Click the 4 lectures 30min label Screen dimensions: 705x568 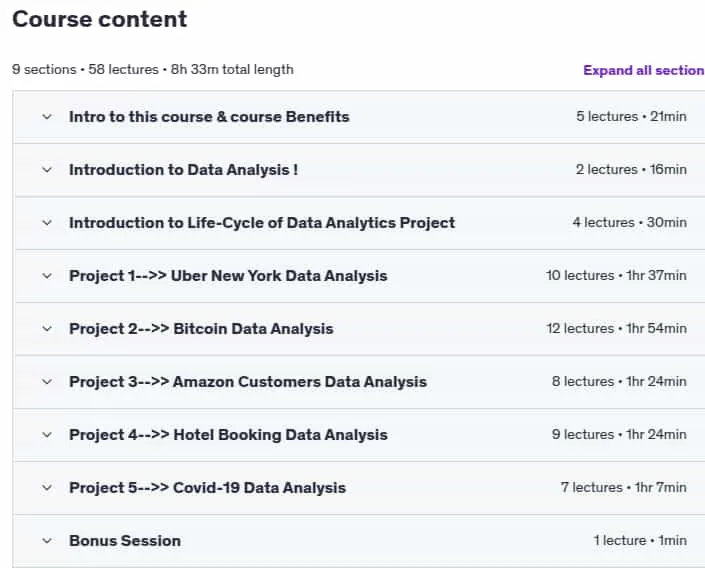[x=629, y=223]
